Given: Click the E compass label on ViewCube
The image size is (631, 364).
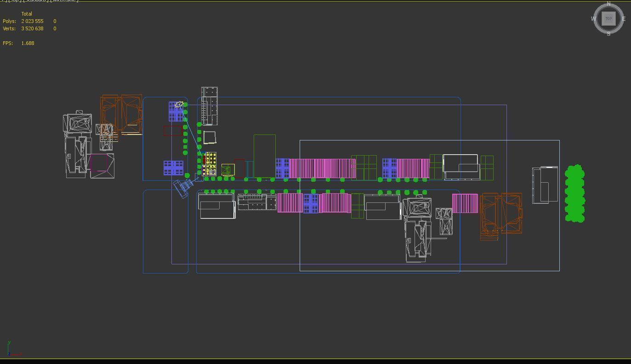Looking at the screenshot, I should (x=624, y=19).
